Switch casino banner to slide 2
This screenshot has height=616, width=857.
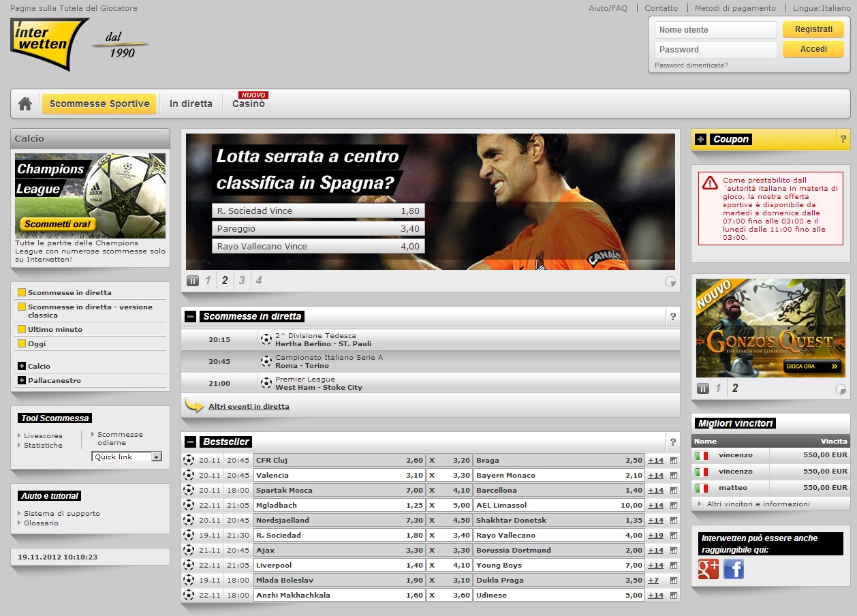735,388
